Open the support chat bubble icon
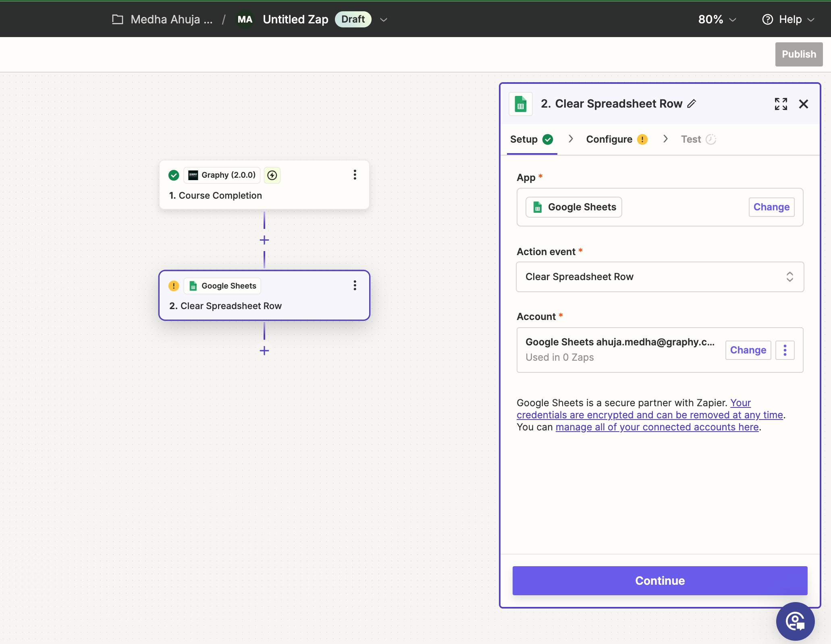The height and width of the screenshot is (644, 831). (x=795, y=621)
